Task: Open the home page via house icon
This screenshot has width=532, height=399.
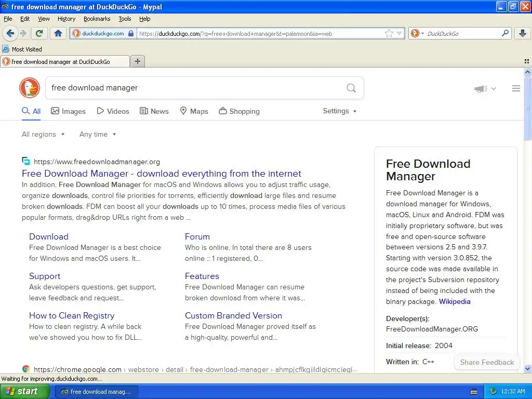Action: click(x=58, y=33)
